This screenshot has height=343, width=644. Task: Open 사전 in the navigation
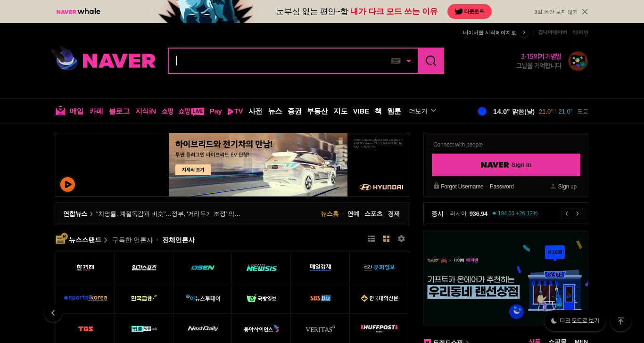click(256, 111)
